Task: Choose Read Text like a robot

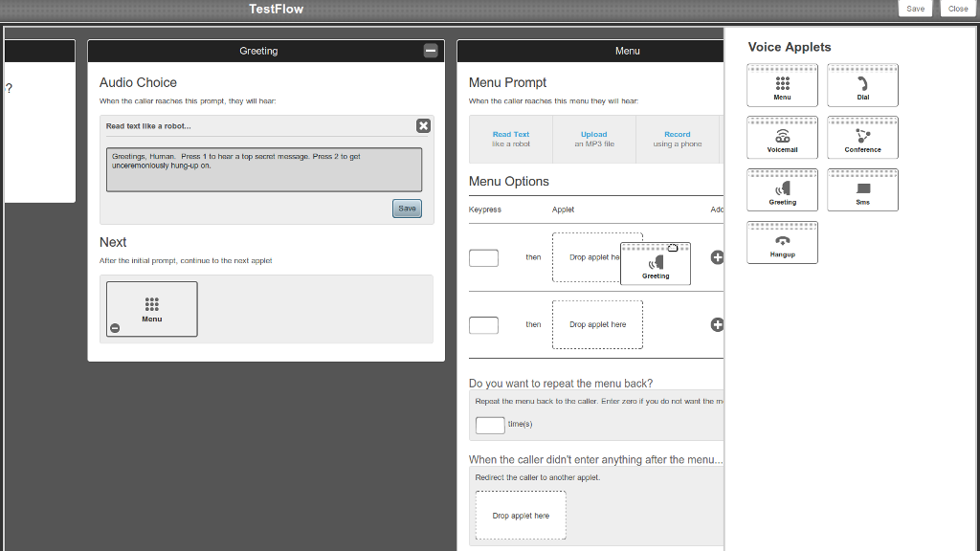Action: [x=511, y=139]
